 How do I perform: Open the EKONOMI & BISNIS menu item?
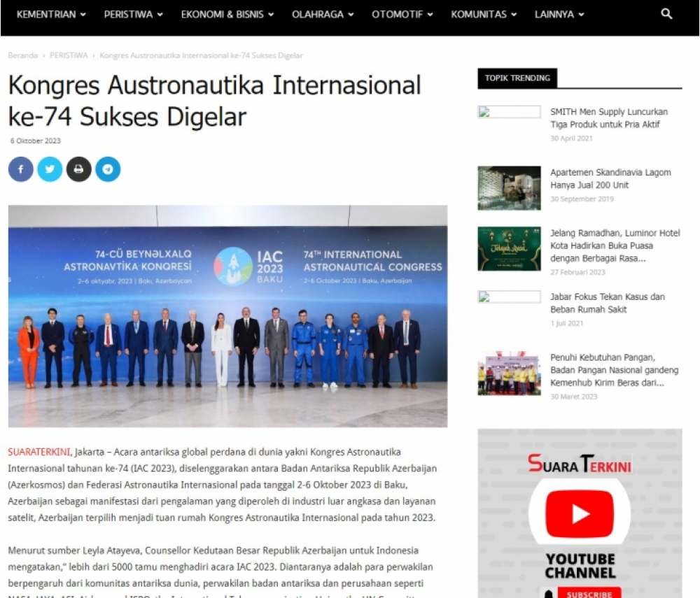[x=223, y=14]
